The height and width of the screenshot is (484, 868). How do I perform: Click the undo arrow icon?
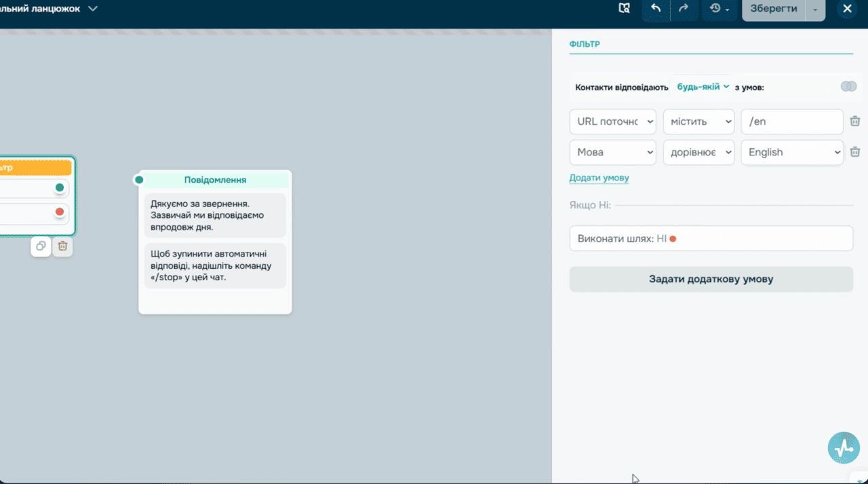[656, 9]
